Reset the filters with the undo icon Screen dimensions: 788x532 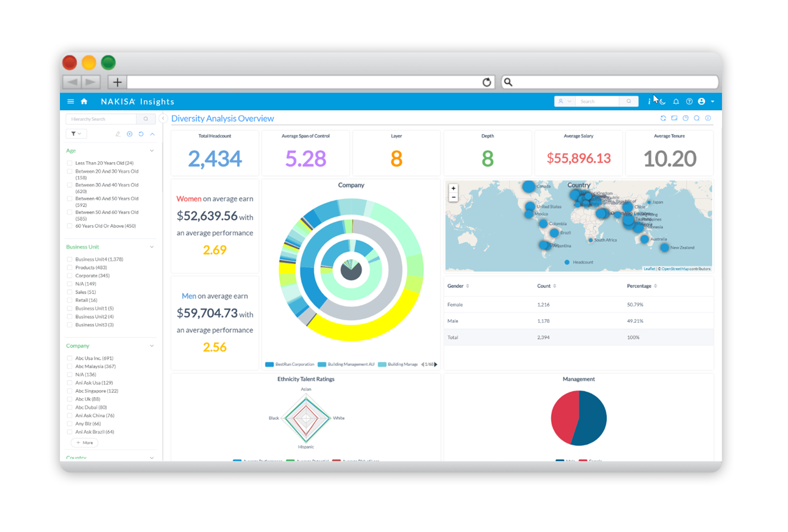[141, 134]
